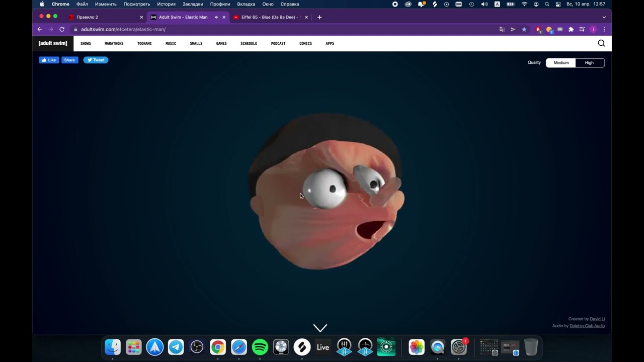
Task: Open the Chrome extensions puzzle icon
Action: [571, 30]
